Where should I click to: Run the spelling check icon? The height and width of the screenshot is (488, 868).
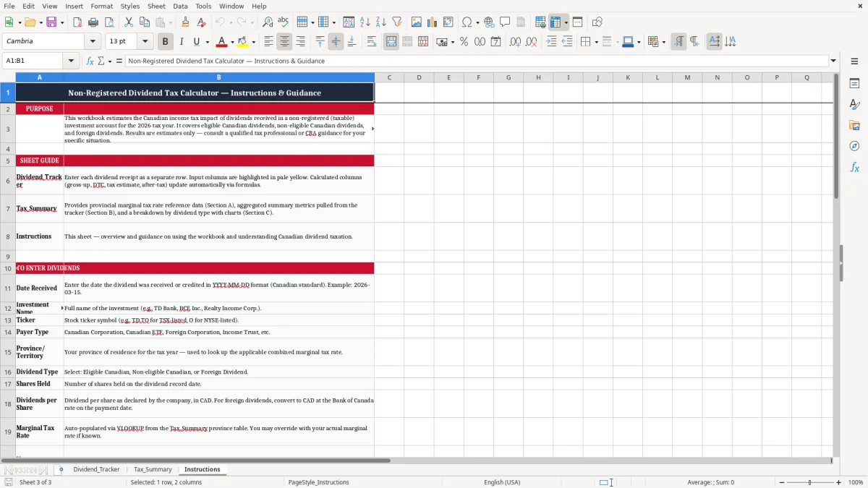[284, 22]
